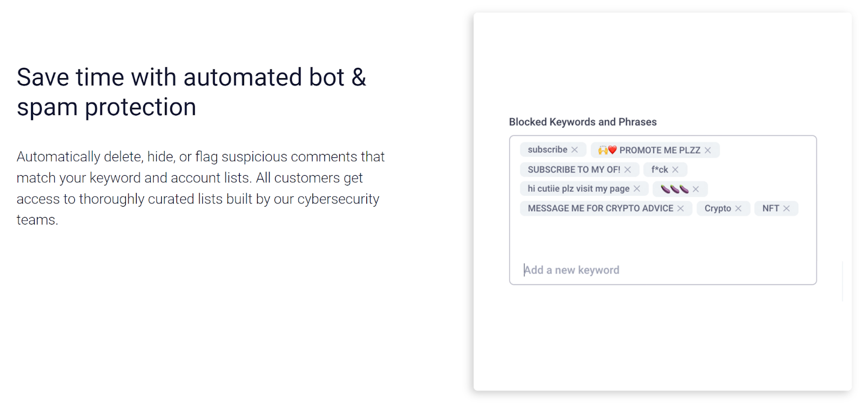Select the 'NFT' tag text
Viewport: 868px width, 403px height.
(770, 208)
